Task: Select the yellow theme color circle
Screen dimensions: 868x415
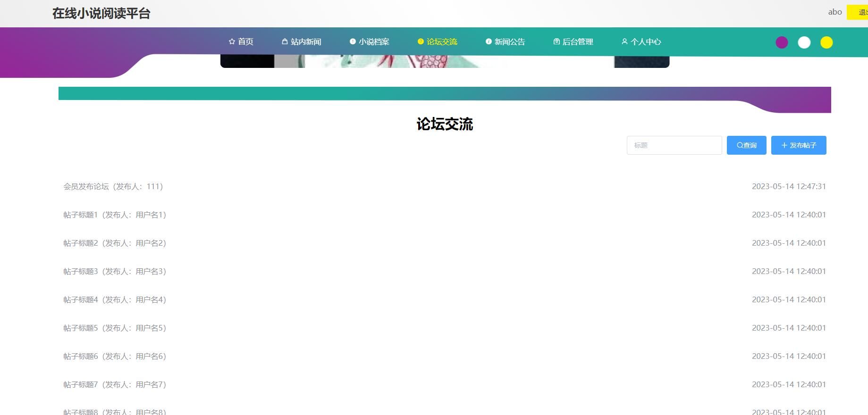Action: [826, 42]
